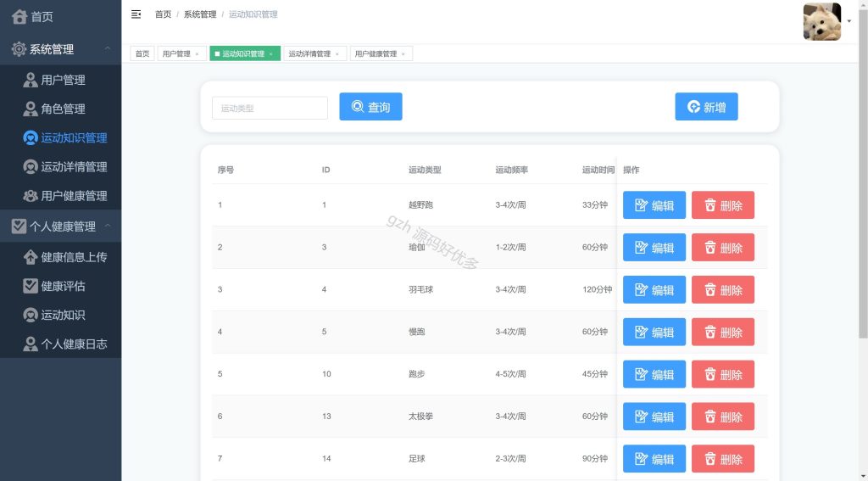Image resolution: width=868 pixels, height=481 pixels.
Task: Edit the 足球 row
Action: pos(654,459)
